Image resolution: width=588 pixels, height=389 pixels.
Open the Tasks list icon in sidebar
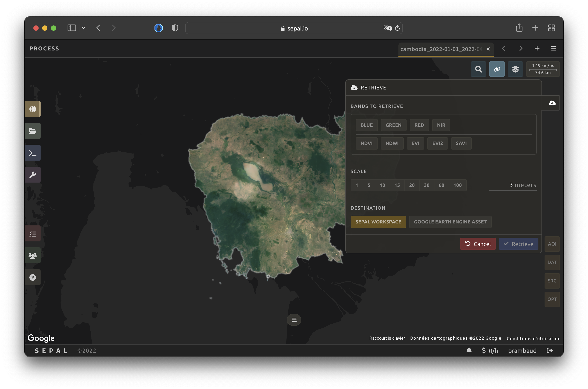point(32,234)
